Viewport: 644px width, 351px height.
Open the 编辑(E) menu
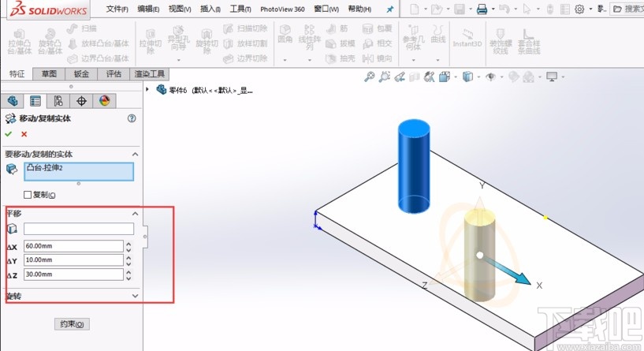pyautogui.click(x=148, y=9)
